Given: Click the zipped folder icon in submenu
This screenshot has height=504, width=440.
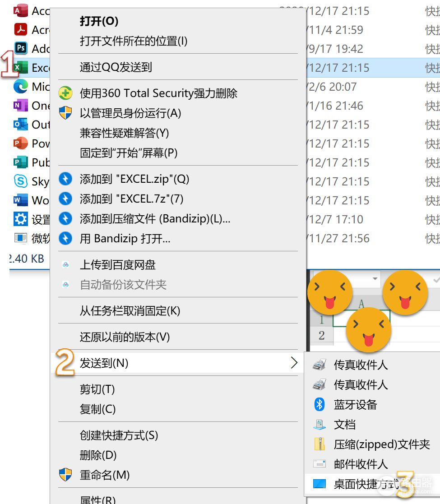Looking at the screenshot, I should click(320, 444).
